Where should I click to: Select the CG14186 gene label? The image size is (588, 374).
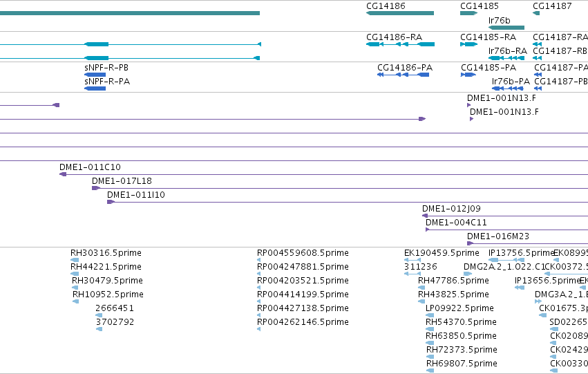pyautogui.click(x=386, y=6)
